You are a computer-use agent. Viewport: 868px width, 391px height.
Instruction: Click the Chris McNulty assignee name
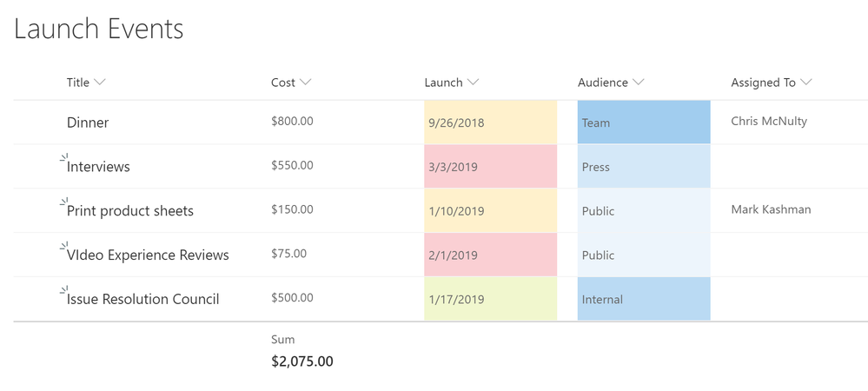pyautogui.click(x=769, y=122)
